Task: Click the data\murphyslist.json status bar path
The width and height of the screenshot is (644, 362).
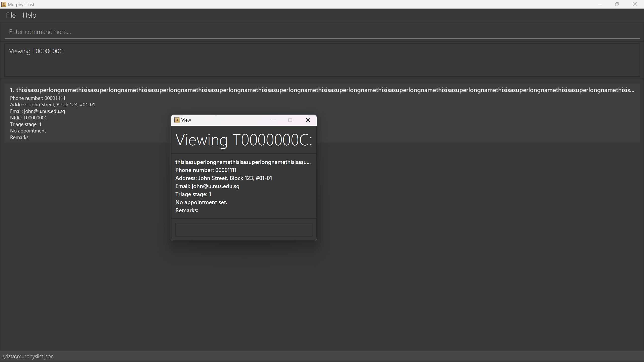Action: point(28,356)
